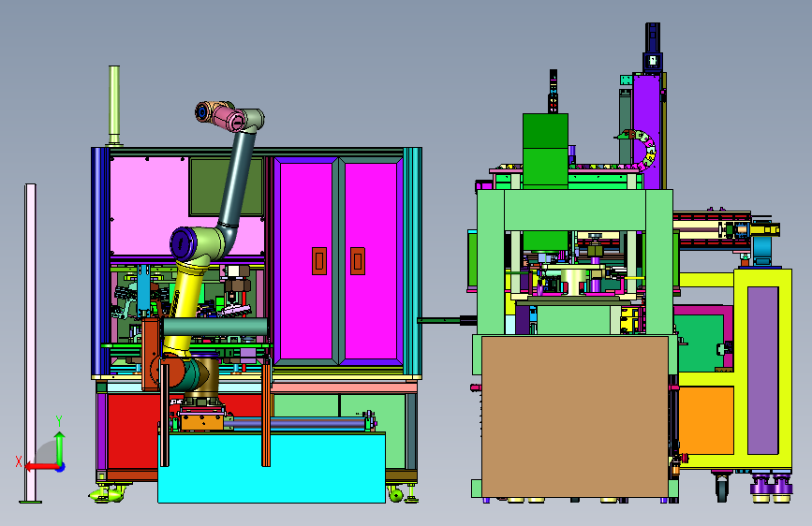Select the orange block at robot base
The height and width of the screenshot is (526, 812).
[202, 422]
